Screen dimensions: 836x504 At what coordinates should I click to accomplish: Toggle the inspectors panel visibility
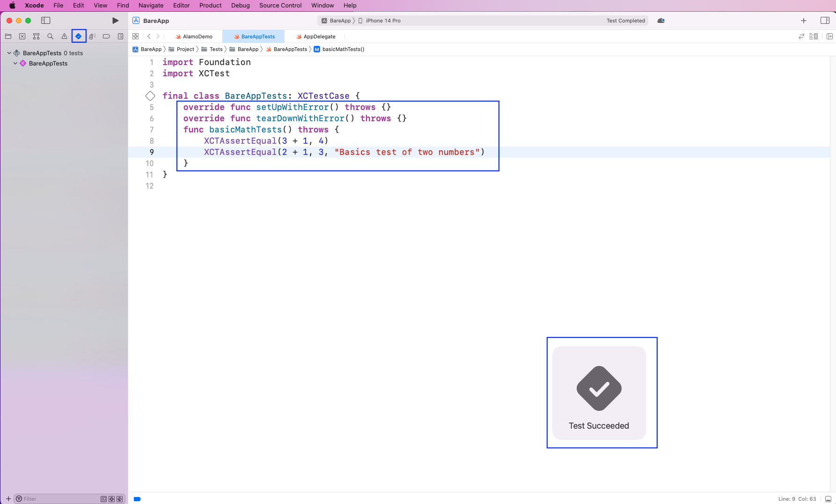825,21
